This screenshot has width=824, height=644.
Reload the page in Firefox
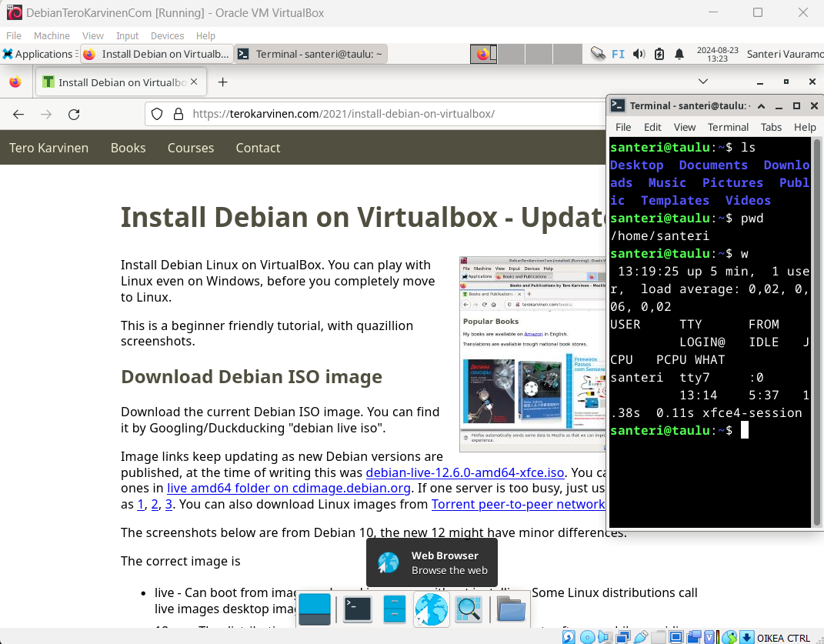pos(74,114)
